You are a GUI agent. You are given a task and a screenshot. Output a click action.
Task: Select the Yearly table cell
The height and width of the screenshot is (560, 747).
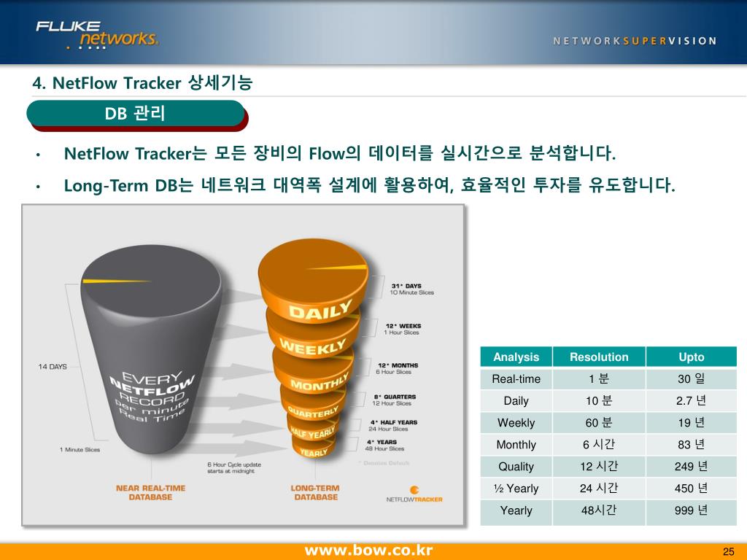(x=516, y=511)
